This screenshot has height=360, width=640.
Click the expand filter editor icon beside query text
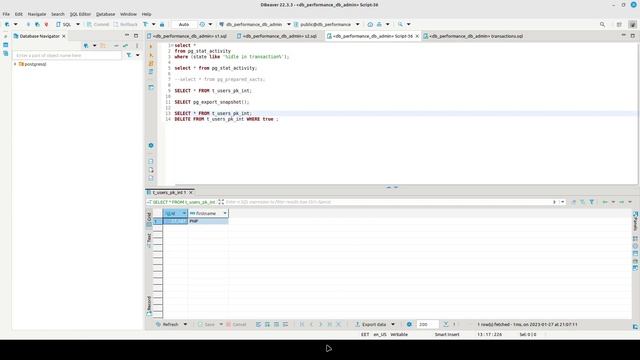[x=221, y=202]
